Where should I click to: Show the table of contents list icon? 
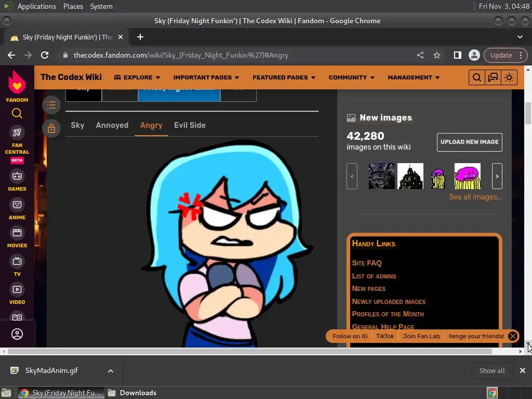pos(51,105)
